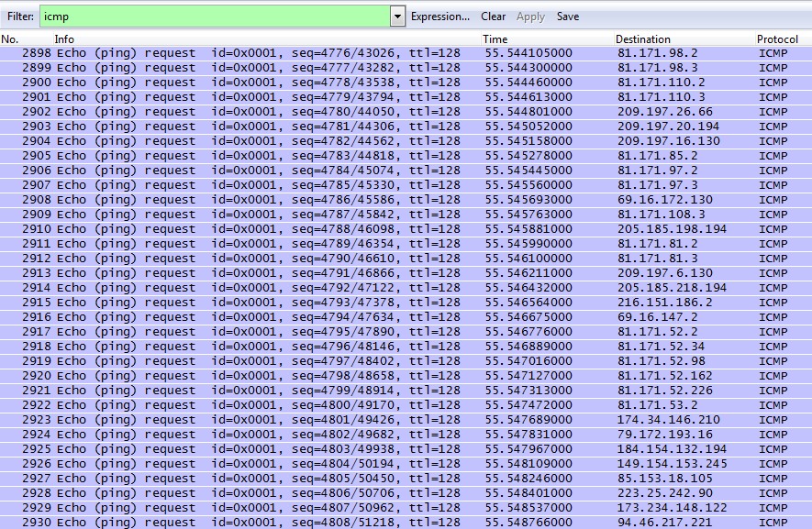Click ICMP protocol cell of packet 2898

tap(773, 53)
